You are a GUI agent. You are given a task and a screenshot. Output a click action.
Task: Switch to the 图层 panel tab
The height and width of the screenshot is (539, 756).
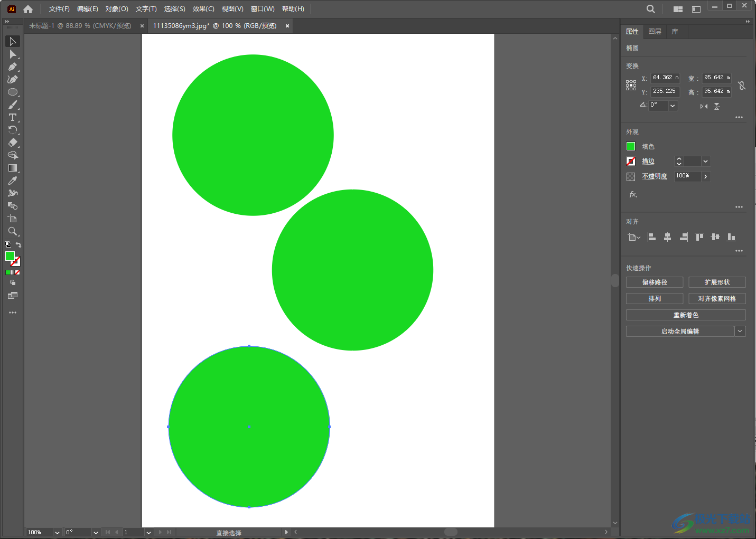coord(655,32)
